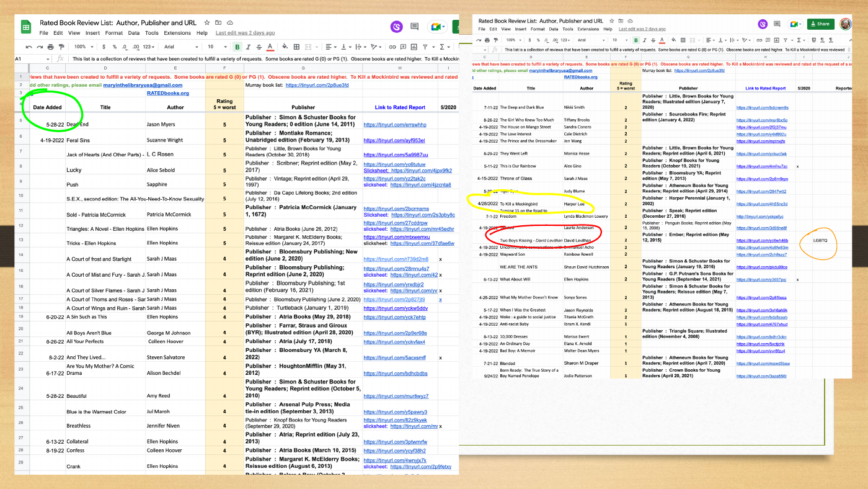Insert a chart in left spreadsheet
Viewport: 868px width, 489px height.
[414, 47]
